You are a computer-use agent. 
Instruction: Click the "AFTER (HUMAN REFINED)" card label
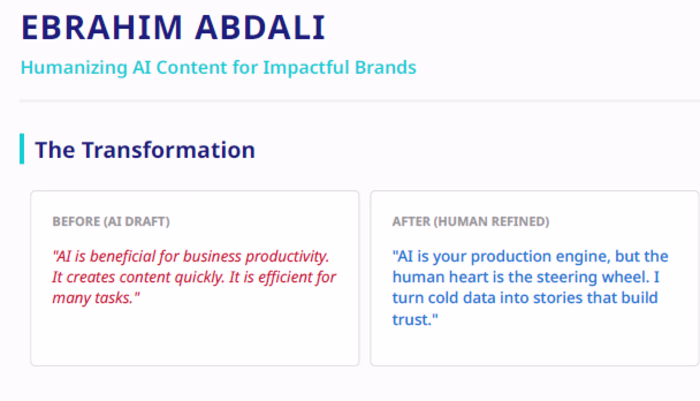click(470, 221)
